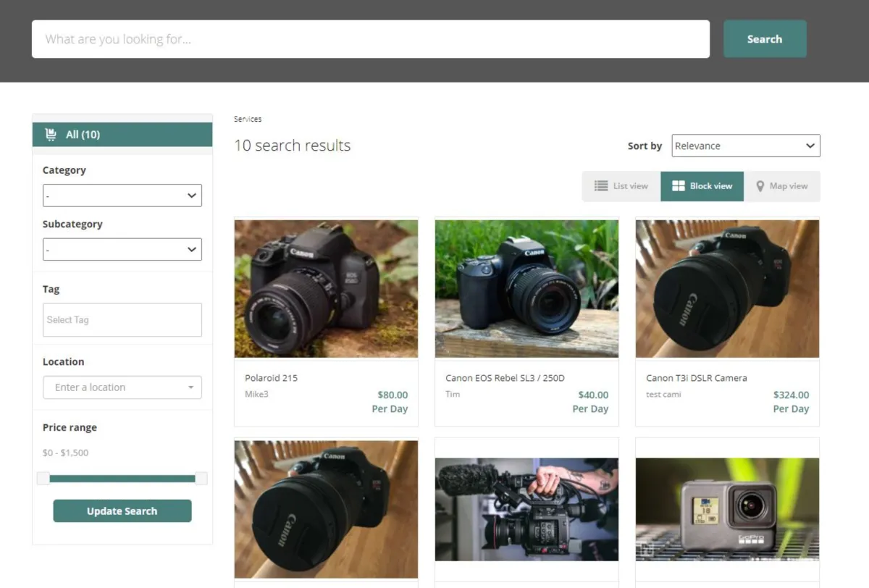Open the Sort by Relevance dropdown
Image resolution: width=869 pixels, height=588 pixels.
point(746,146)
